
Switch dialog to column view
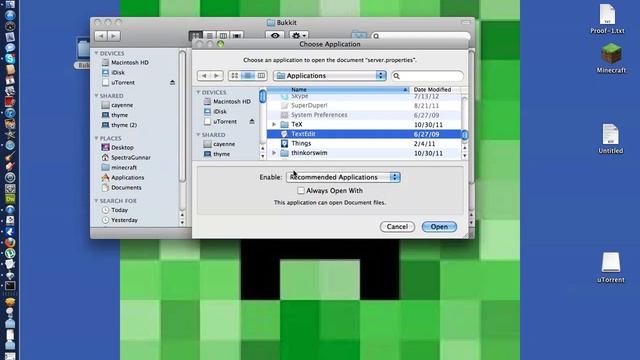click(x=261, y=76)
